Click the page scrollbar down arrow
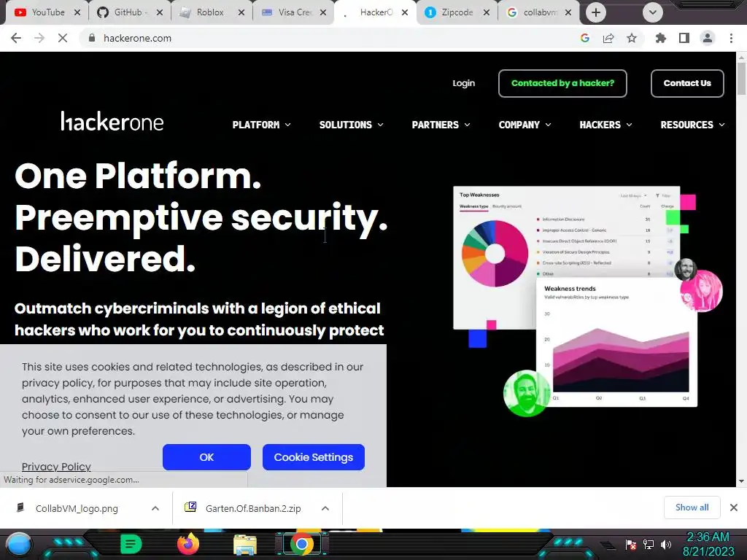 coord(741,481)
